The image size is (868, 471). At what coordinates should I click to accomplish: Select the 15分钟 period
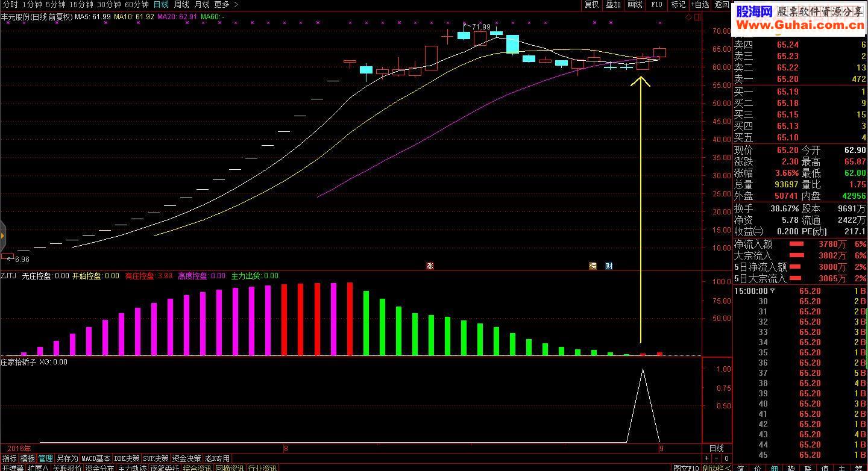(x=81, y=4)
